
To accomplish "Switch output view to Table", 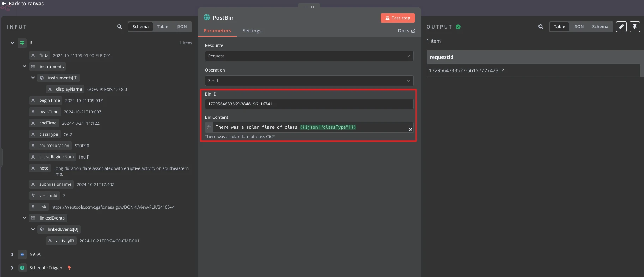I will [559, 27].
